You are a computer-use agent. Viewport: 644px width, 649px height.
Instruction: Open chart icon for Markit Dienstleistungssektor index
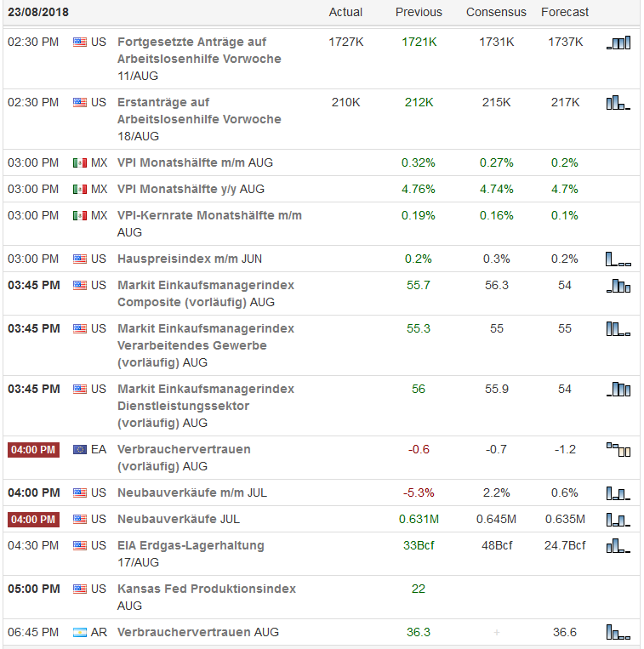click(618, 389)
